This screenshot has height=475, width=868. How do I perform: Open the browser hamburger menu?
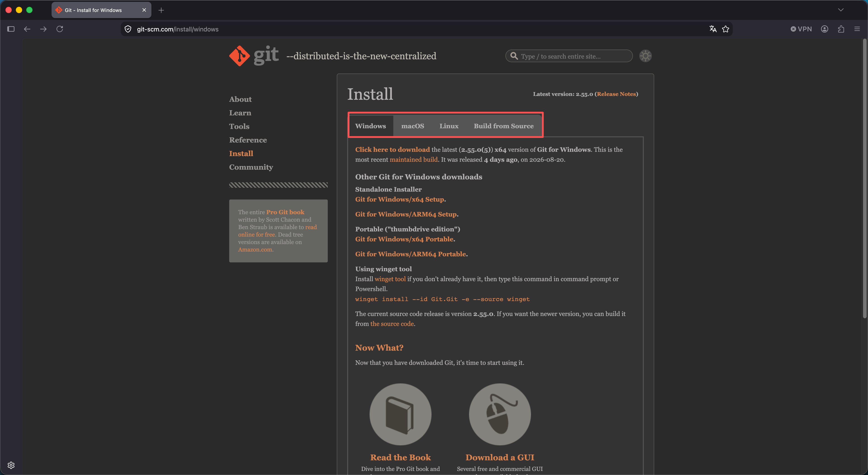tap(857, 29)
